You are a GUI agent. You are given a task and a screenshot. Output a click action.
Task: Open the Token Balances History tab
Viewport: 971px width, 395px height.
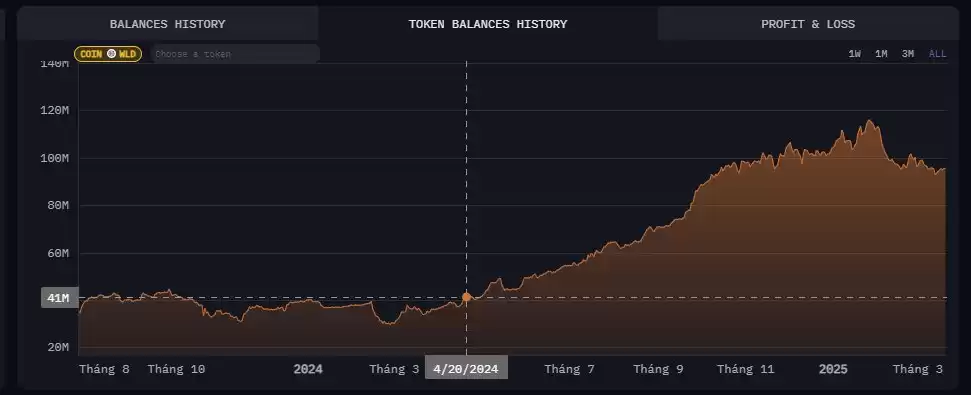(487, 24)
